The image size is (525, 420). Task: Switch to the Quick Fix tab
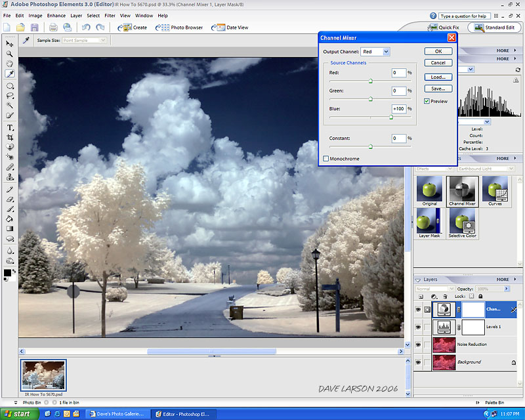coord(444,28)
